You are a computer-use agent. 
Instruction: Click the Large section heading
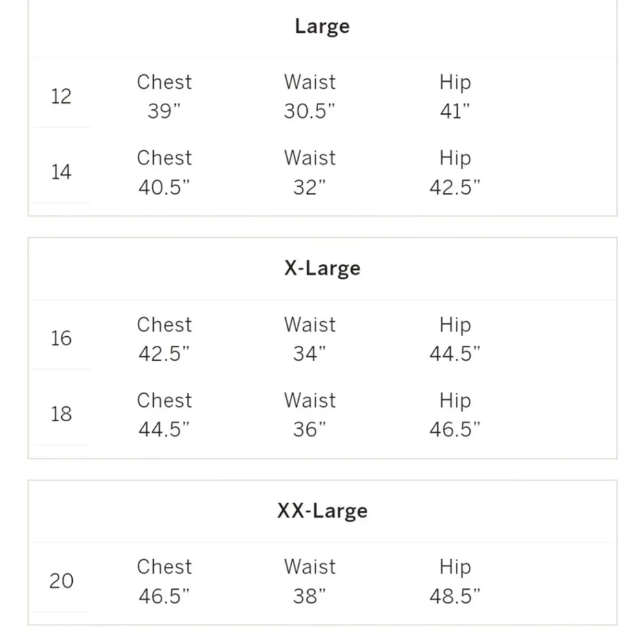tap(322, 26)
